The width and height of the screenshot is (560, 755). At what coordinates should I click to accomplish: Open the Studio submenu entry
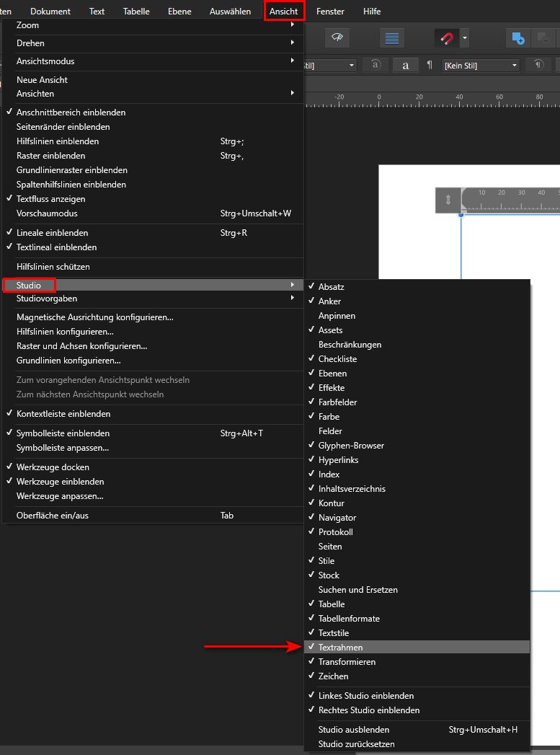point(153,285)
